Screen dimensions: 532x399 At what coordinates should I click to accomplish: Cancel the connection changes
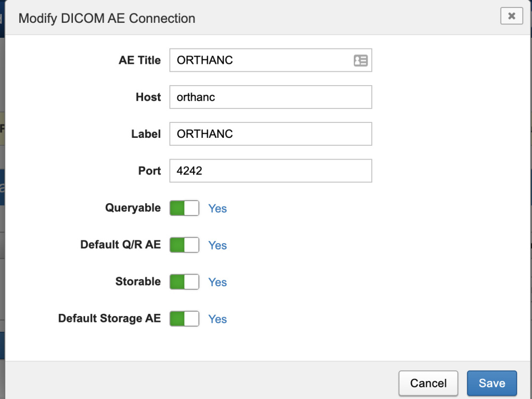(428, 383)
